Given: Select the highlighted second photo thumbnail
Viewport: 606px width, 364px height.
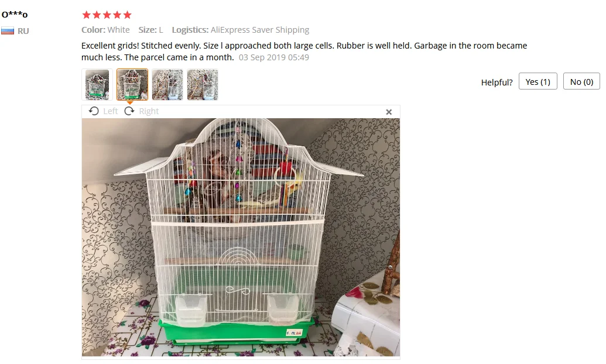Looking at the screenshot, I should click(x=132, y=85).
